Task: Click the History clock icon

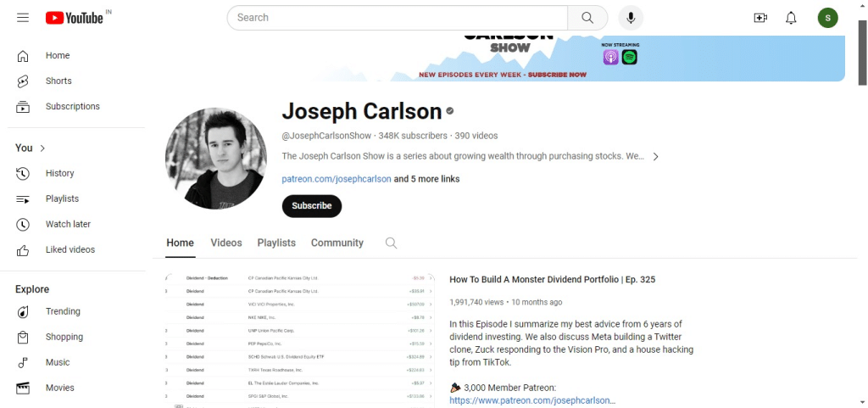Action: tap(23, 173)
